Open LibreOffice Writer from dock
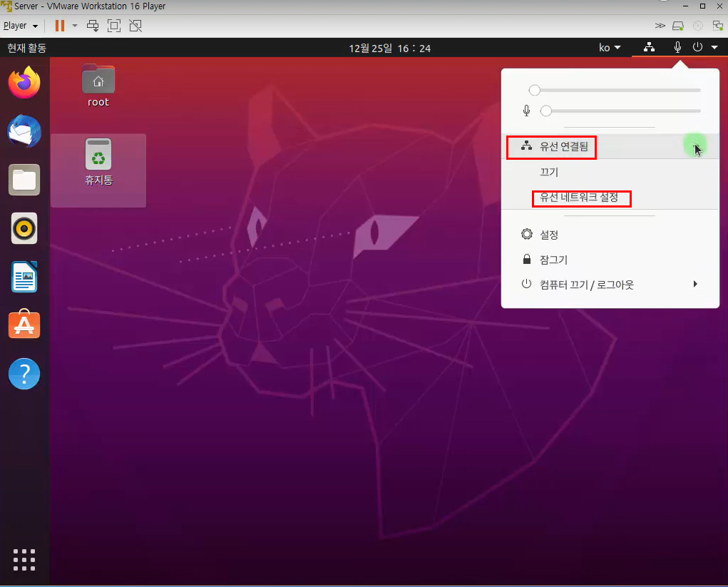The image size is (728, 587). click(24, 277)
